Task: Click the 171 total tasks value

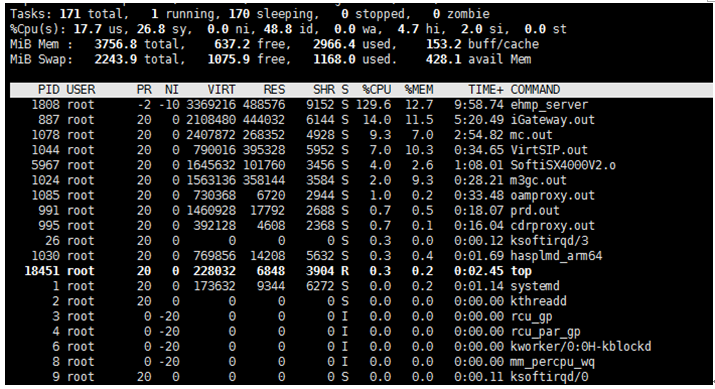Action: tap(70, 14)
